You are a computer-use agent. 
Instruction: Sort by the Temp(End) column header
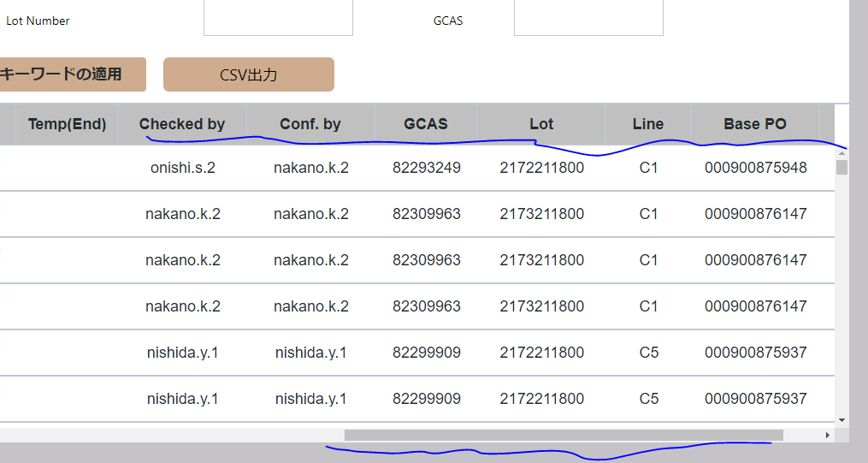pyautogui.click(x=67, y=124)
